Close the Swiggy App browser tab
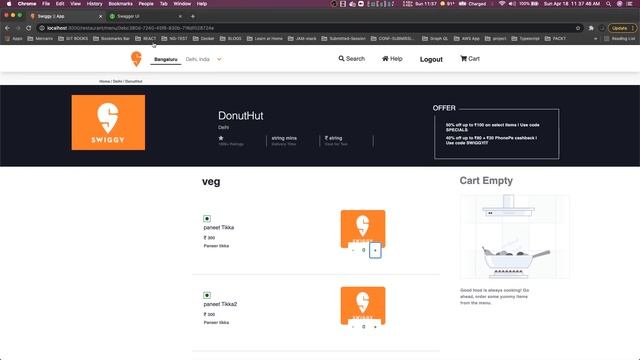This screenshot has height=360, width=640. tap(100, 16)
